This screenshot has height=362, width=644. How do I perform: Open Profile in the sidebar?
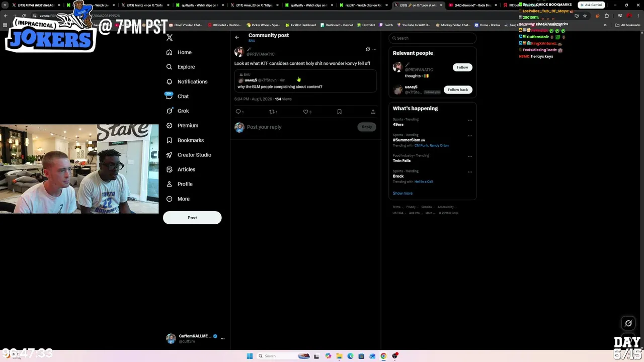[180, 184]
